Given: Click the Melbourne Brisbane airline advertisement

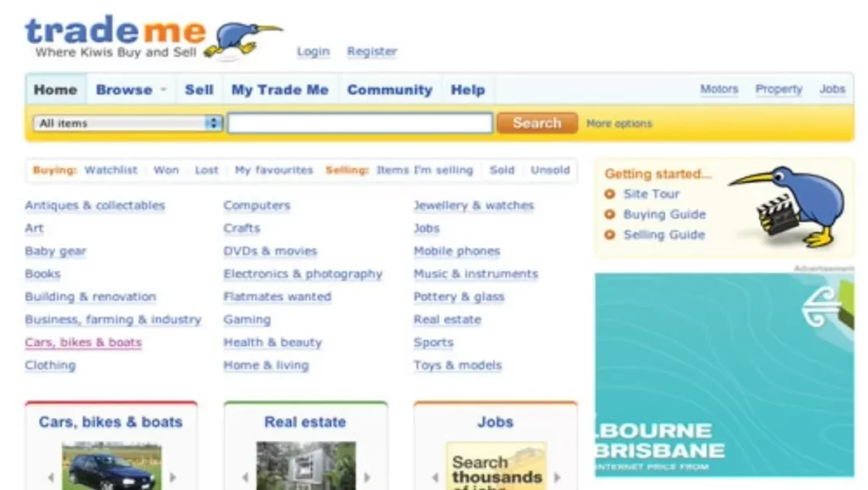Looking at the screenshot, I should (725, 375).
